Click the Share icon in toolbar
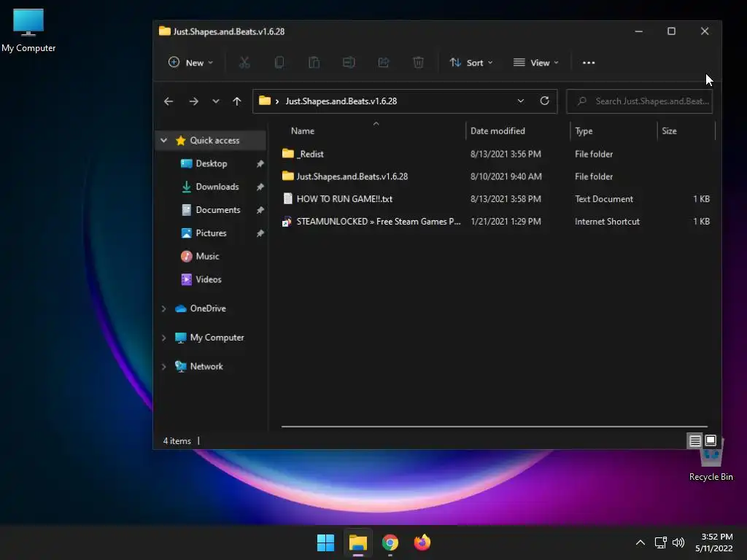This screenshot has height=560, width=747. click(x=384, y=63)
